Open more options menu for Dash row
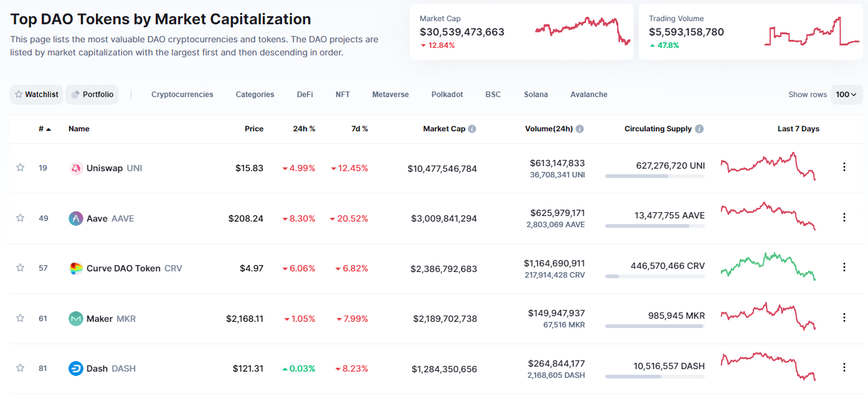The width and height of the screenshot is (868, 399). (x=844, y=367)
